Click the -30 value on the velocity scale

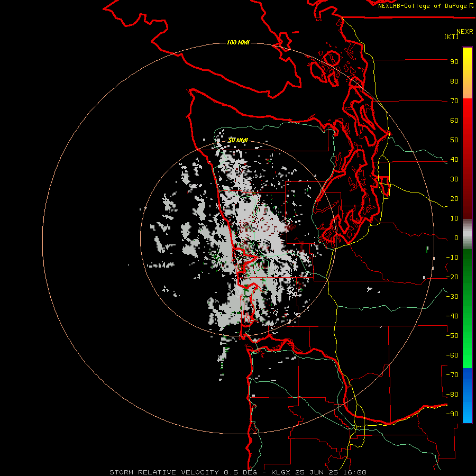click(x=452, y=297)
